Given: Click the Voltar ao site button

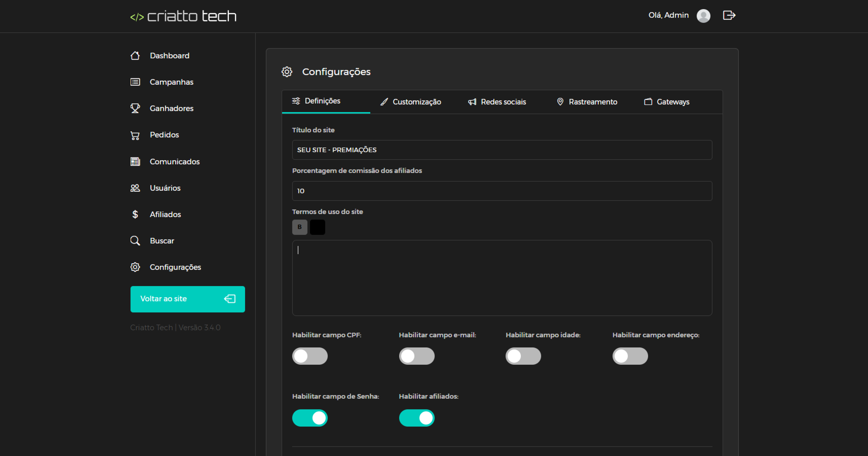Looking at the screenshot, I should tap(188, 299).
